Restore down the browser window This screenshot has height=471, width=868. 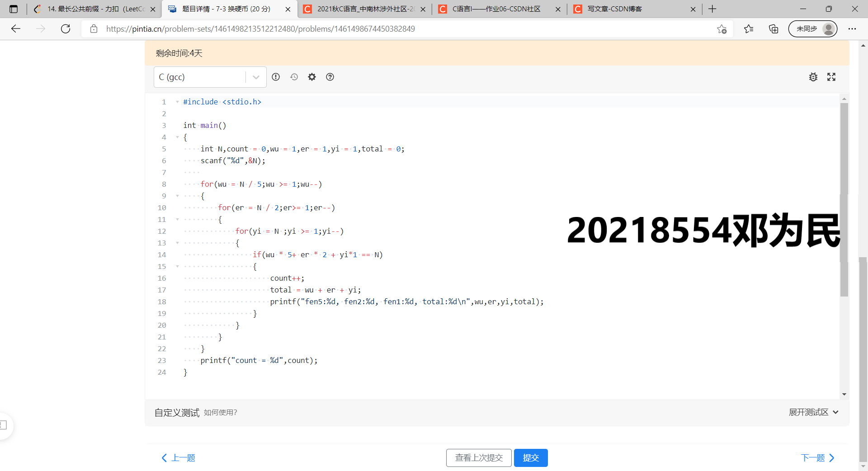829,9
